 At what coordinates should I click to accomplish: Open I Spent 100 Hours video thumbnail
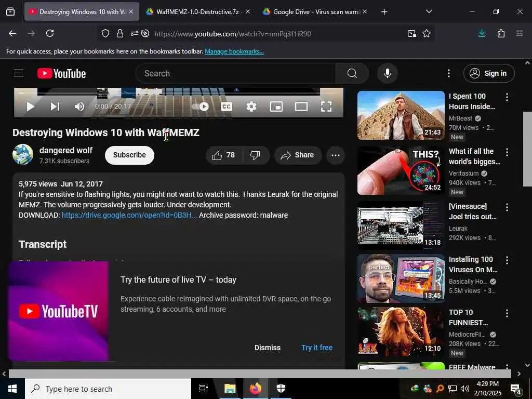click(401, 115)
